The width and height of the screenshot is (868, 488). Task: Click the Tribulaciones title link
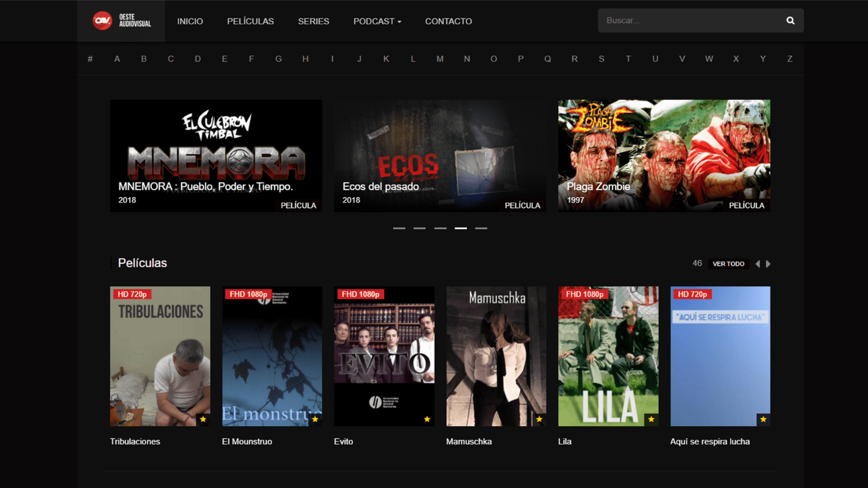pos(135,442)
